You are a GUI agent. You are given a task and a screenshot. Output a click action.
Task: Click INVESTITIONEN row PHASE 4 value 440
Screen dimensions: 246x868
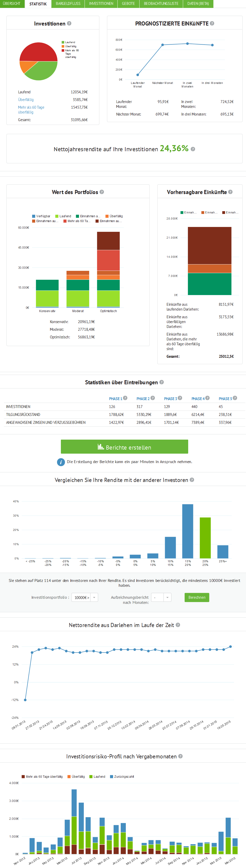point(195,407)
